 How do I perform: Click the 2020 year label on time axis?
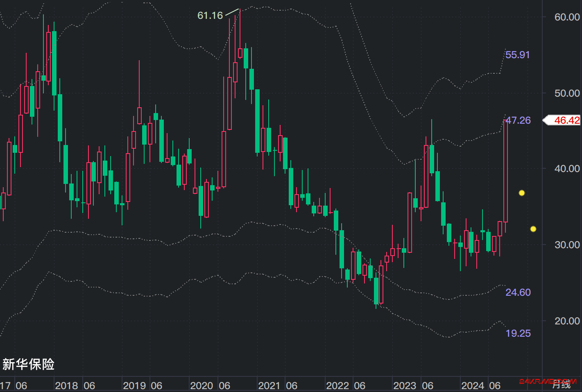point(202,386)
